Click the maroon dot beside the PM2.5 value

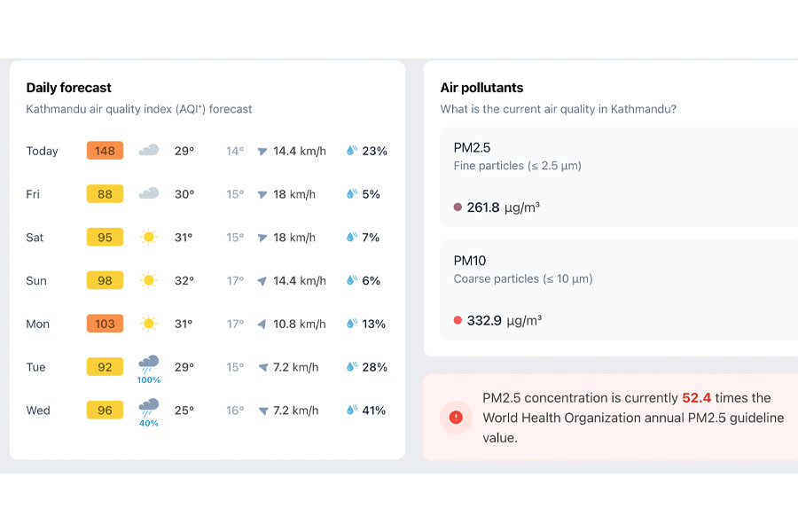(458, 207)
